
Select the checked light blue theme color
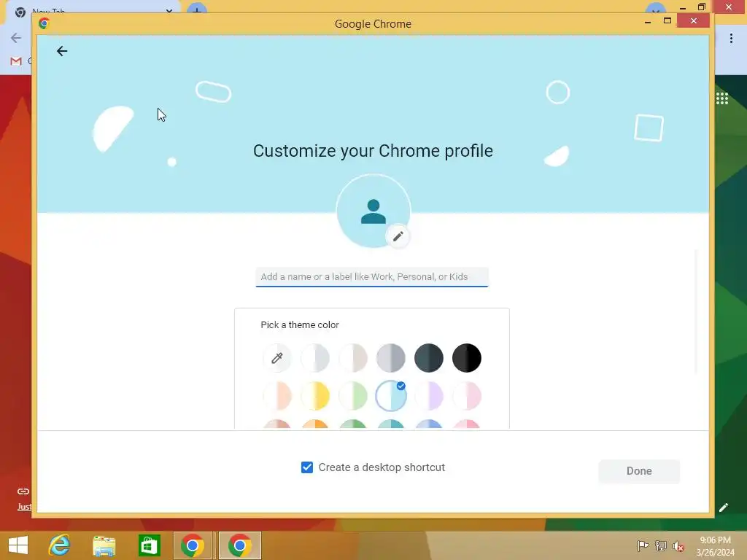tap(391, 396)
